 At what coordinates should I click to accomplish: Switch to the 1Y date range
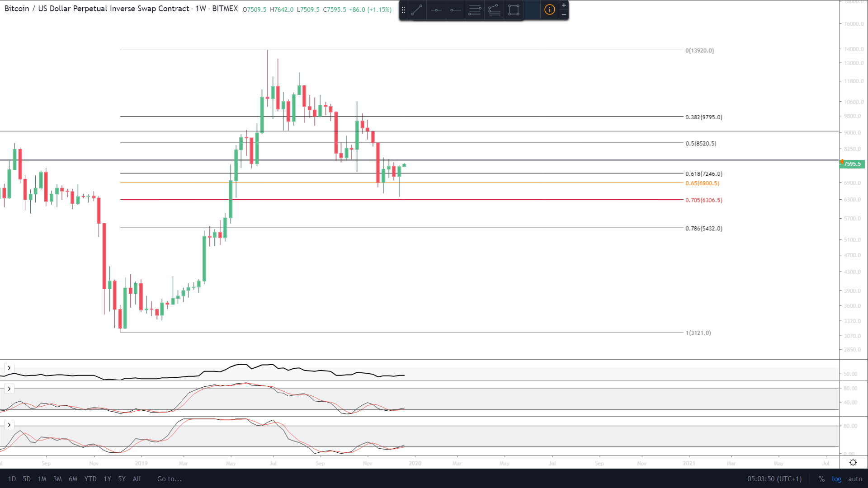point(107,479)
